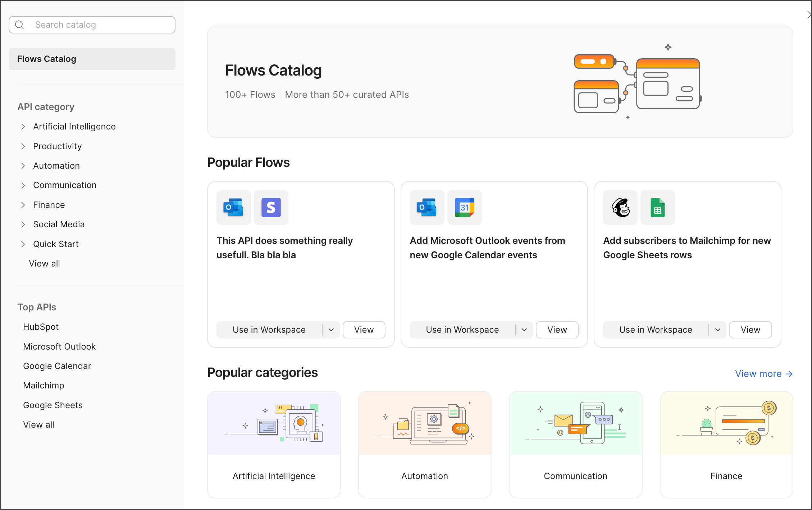Viewport: 812px width, 510px height.
Task: Click Use in Workspace on second flow card
Action: 462,330
